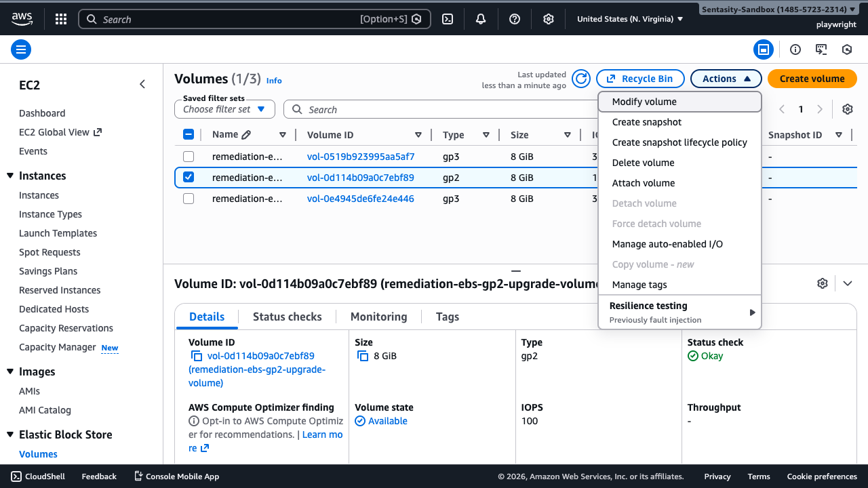Check the box for vol-0519b923995aa5af7
This screenshot has height=488, width=868.
coord(189,157)
